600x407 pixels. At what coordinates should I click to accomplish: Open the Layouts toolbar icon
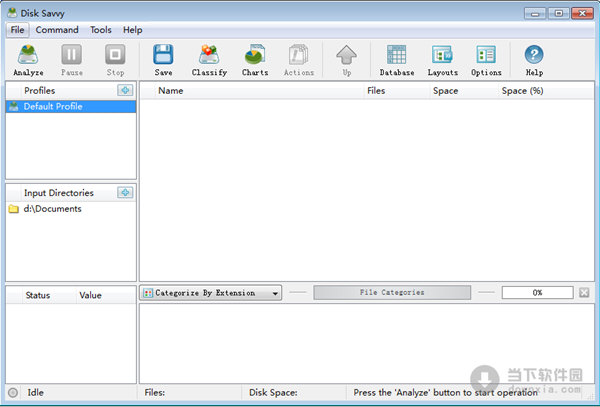(x=442, y=60)
